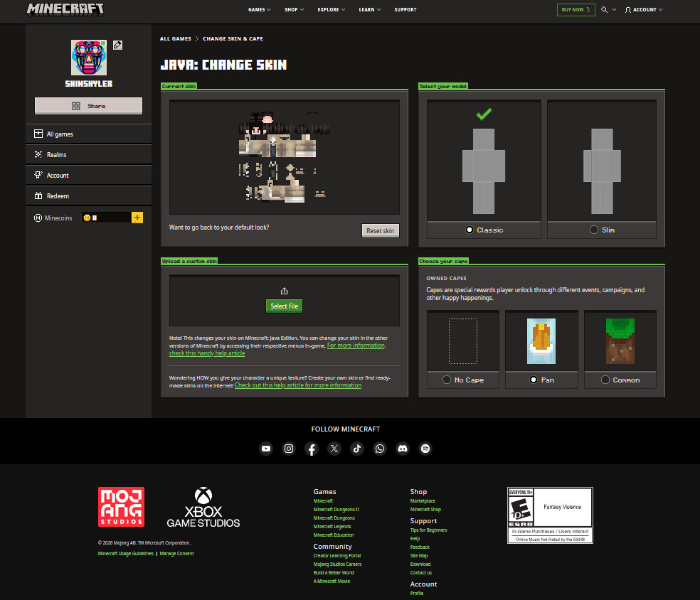Open Manage Consent footer link
This screenshot has height=600, width=700.
point(177,554)
